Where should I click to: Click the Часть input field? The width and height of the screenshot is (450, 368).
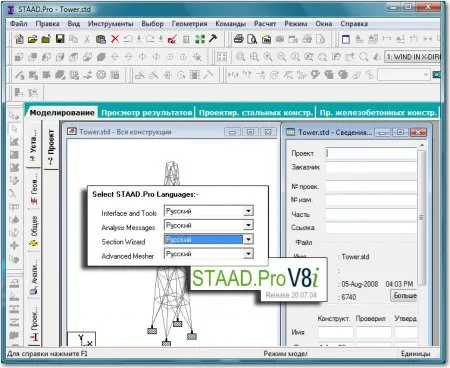[371, 214]
